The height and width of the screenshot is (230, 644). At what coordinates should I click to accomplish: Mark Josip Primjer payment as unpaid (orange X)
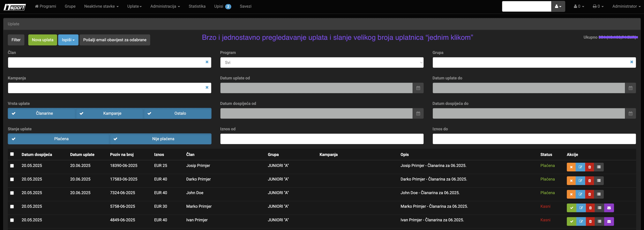(x=571, y=167)
